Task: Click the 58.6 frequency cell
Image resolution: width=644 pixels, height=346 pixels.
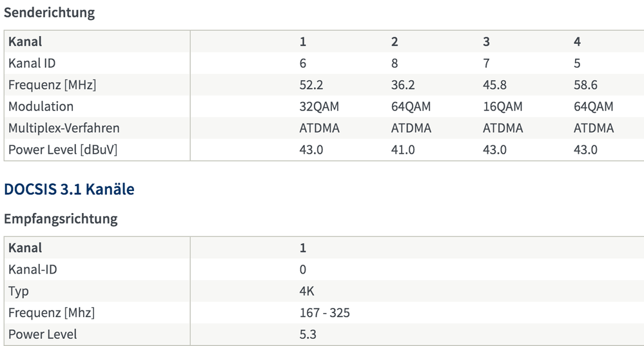Action: (585, 85)
